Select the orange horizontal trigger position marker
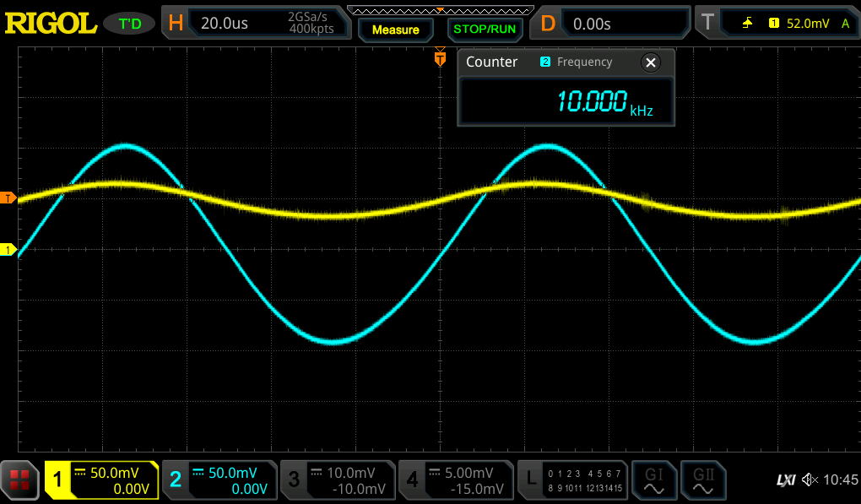The image size is (861, 504). click(440, 57)
